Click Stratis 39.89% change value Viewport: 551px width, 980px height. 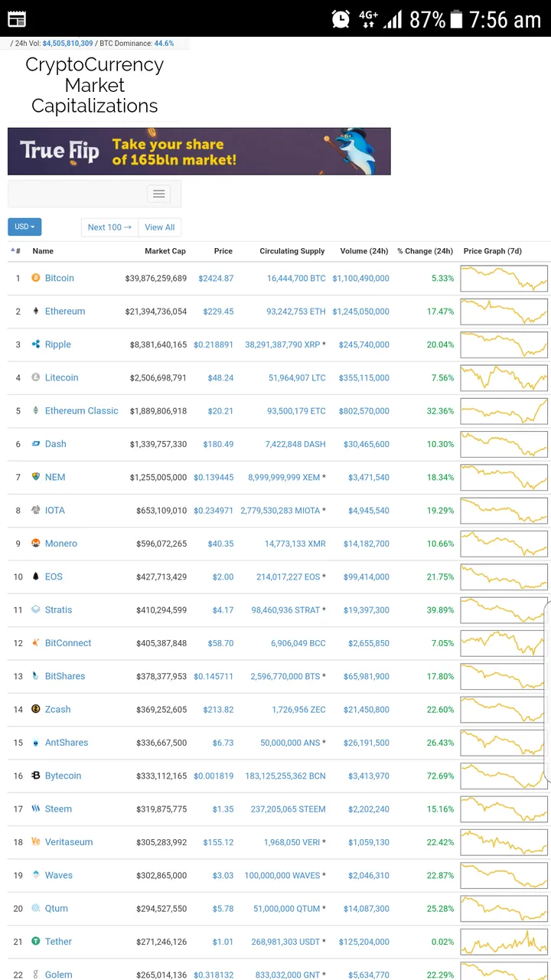click(x=440, y=610)
